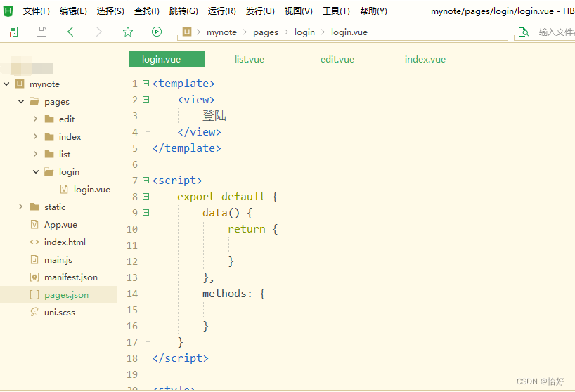Fold the view block at line 2
Image resolution: width=575 pixels, height=392 pixels.
tap(146, 100)
